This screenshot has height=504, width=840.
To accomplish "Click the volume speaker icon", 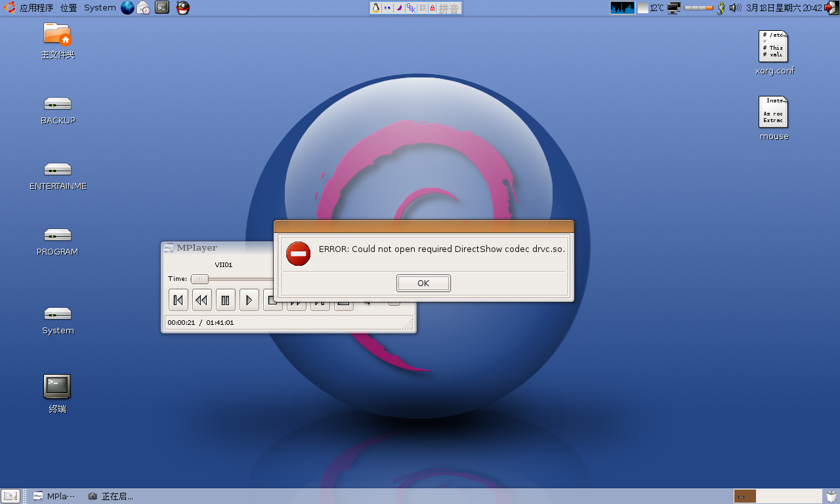I will pos(735,8).
